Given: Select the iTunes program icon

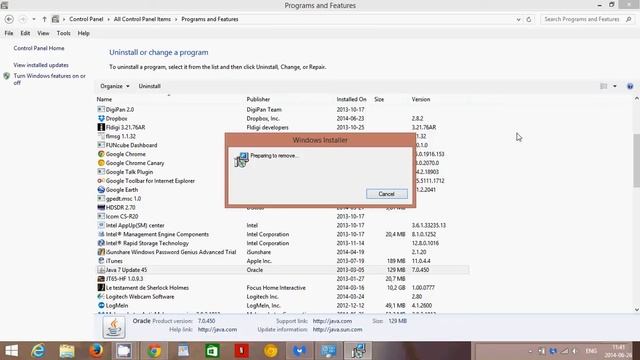Looking at the screenshot, I should click(x=101, y=261).
